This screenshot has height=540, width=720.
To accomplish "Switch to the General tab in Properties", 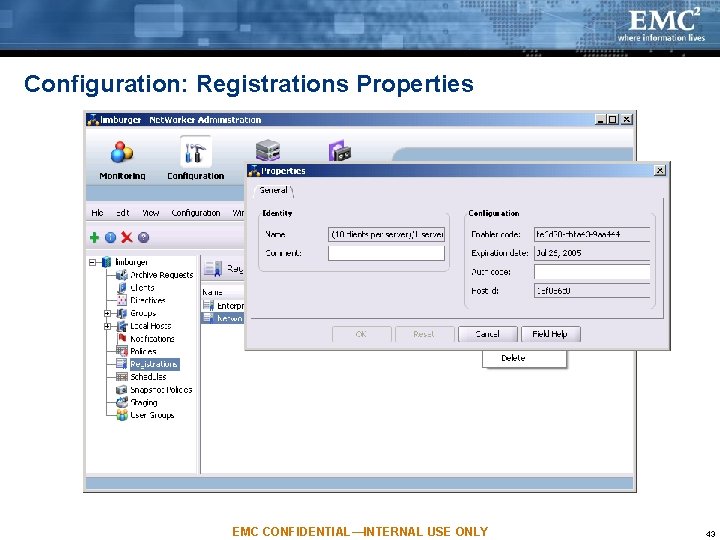I will click(274, 190).
